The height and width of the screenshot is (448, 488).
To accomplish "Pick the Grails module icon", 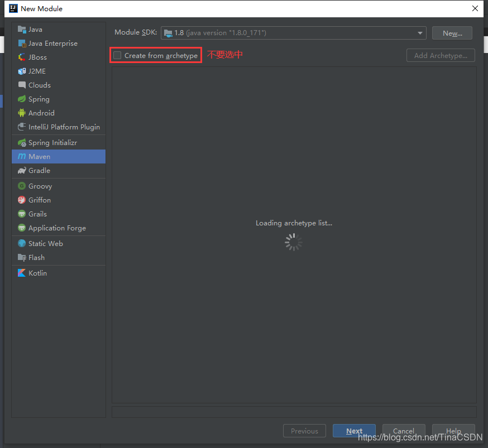I will [22, 214].
